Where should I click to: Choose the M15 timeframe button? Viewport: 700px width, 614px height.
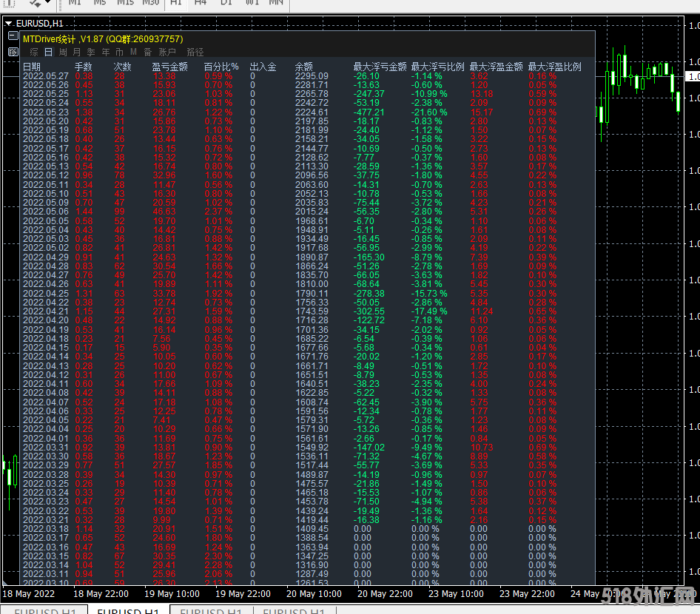[125, 3]
